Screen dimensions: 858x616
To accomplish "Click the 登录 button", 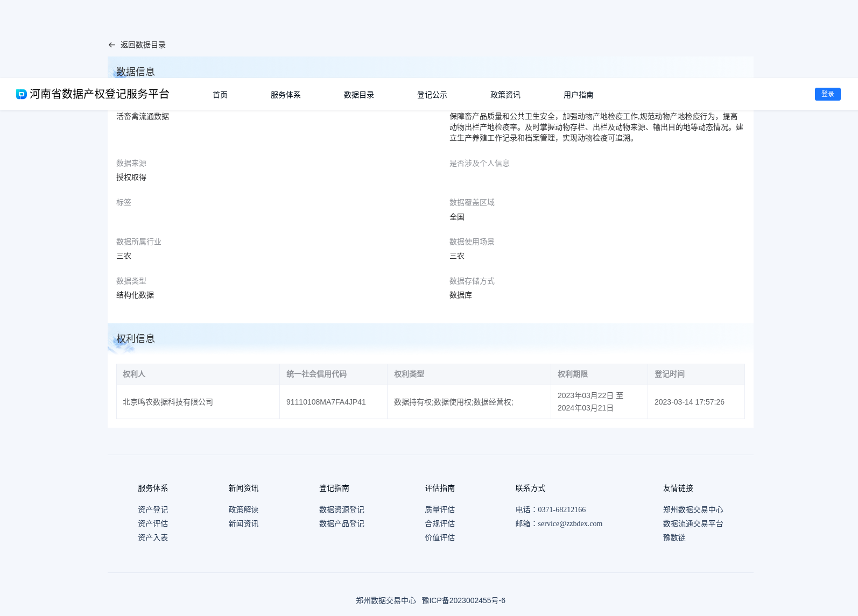I will click(828, 94).
